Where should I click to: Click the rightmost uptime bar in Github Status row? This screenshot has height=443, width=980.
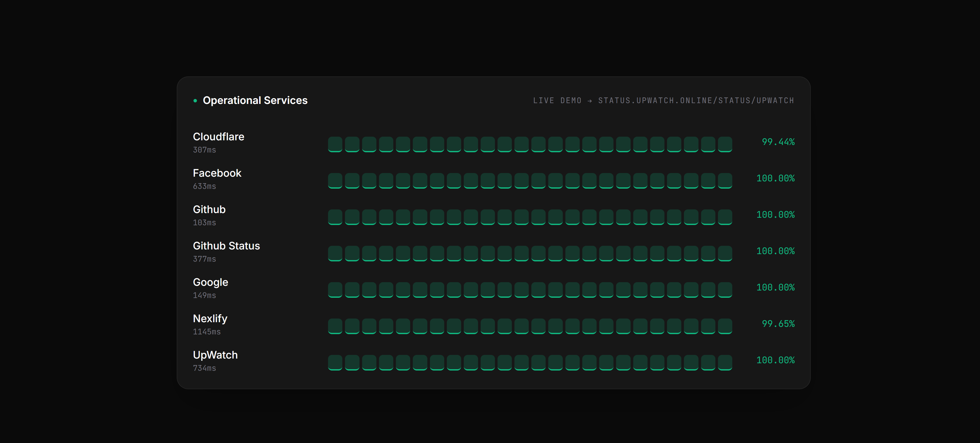[725, 254]
